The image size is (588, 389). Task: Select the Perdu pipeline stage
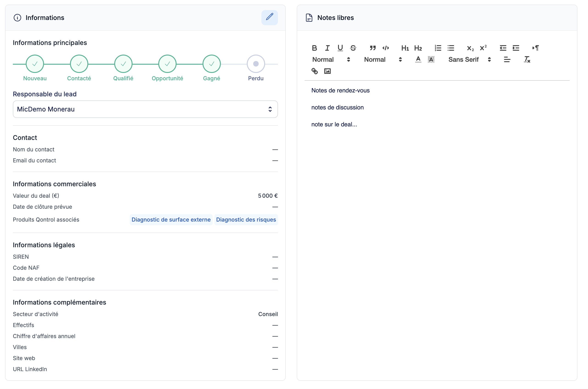click(256, 64)
